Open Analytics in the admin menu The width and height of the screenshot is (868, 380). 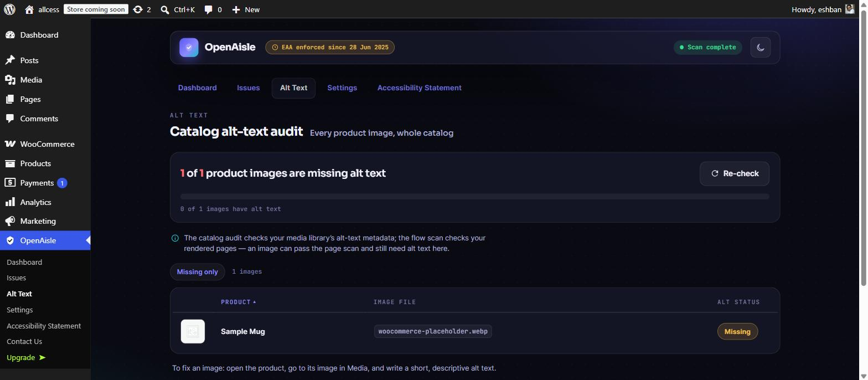click(35, 202)
